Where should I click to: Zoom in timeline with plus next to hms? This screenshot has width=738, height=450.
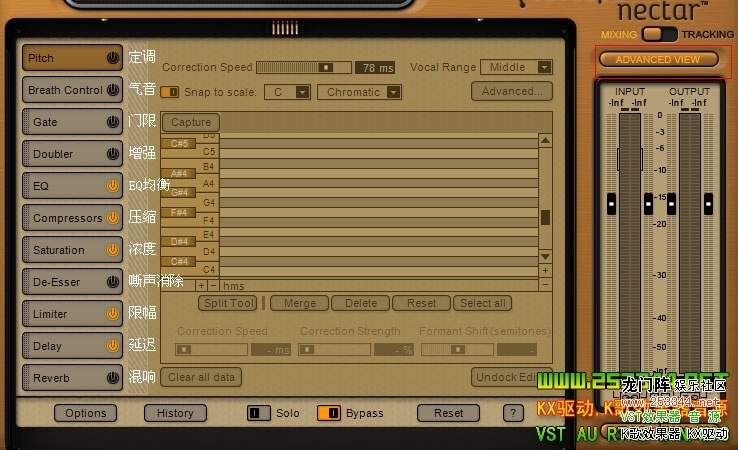(x=201, y=285)
